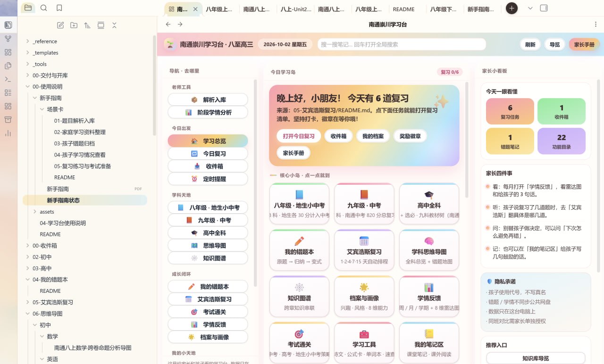
Task: Click the red 复习任务 stat tile
Action: point(510,111)
